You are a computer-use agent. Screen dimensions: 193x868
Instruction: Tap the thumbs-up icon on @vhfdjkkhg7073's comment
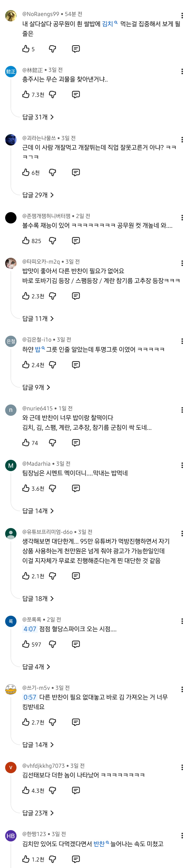(26, 790)
